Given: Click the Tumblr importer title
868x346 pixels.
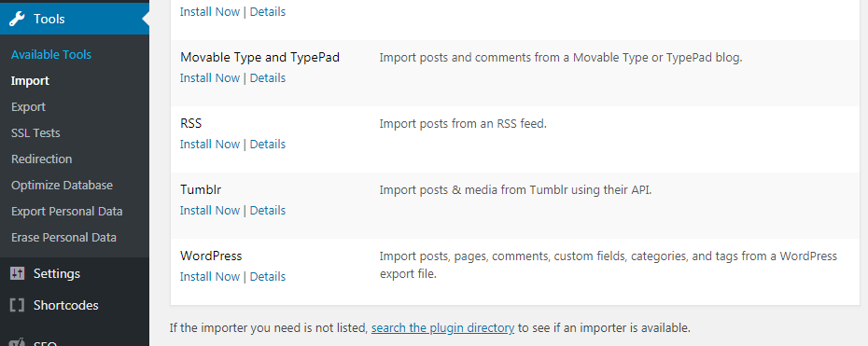Looking at the screenshot, I should pyautogui.click(x=201, y=190).
